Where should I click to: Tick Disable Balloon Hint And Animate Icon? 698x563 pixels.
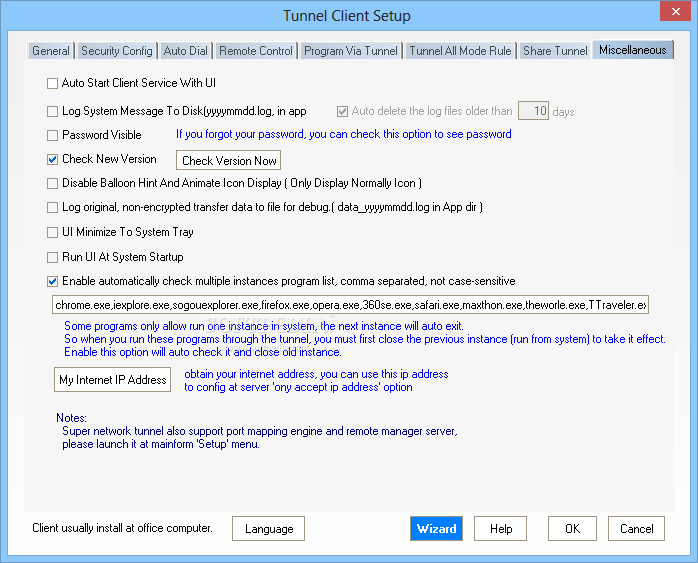tap(53, 183)
